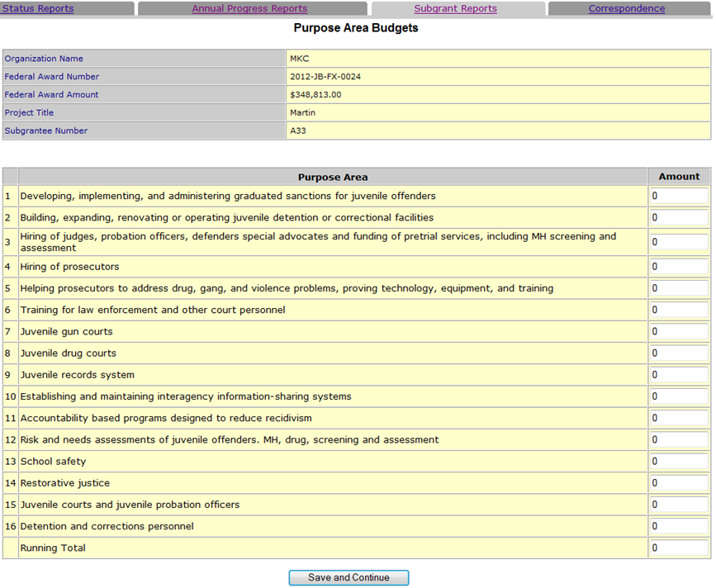Select amount field for law enforcement training
Screen dimensions: 716x588
(x=678, y=310)
